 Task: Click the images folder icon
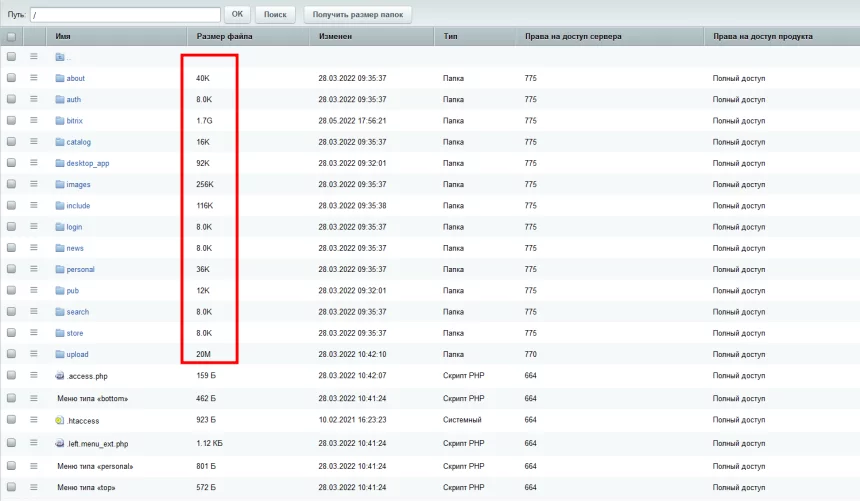(x=60, y=185)
